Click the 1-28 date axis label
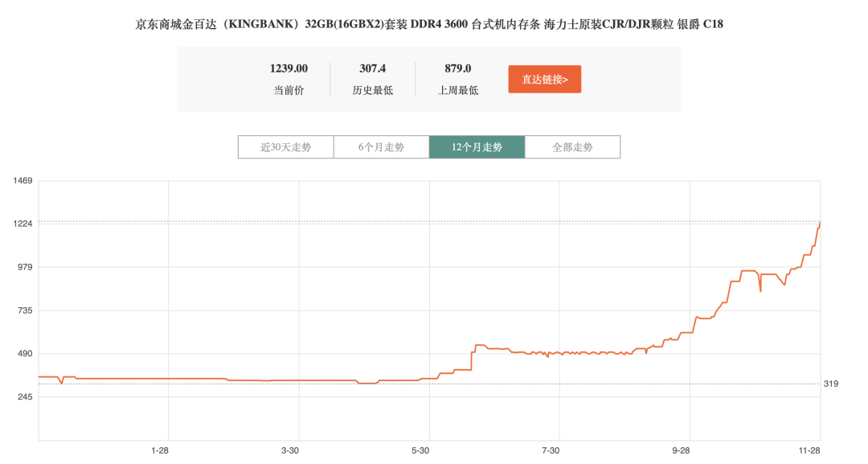868x464 pixels. (159, 450)
